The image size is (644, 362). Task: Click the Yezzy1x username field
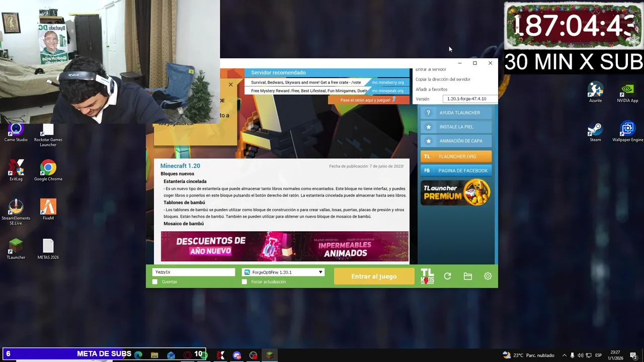(194, 272)
